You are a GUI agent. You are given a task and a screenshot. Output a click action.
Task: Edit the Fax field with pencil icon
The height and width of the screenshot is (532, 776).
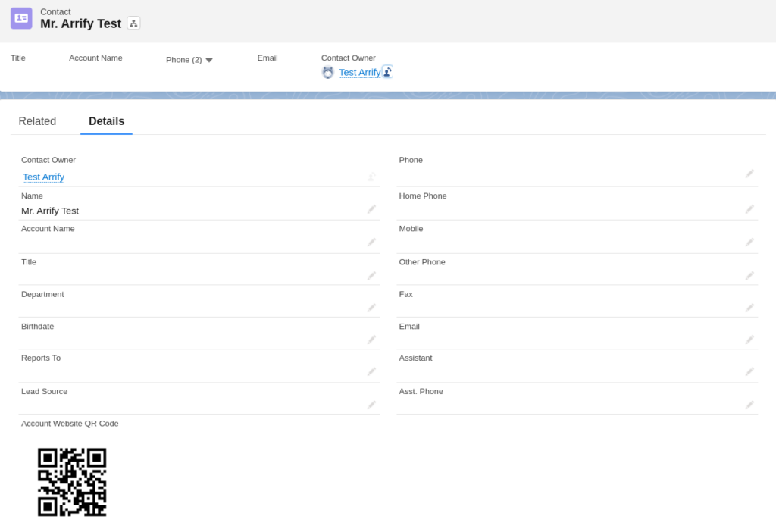(x=749, y=308)
